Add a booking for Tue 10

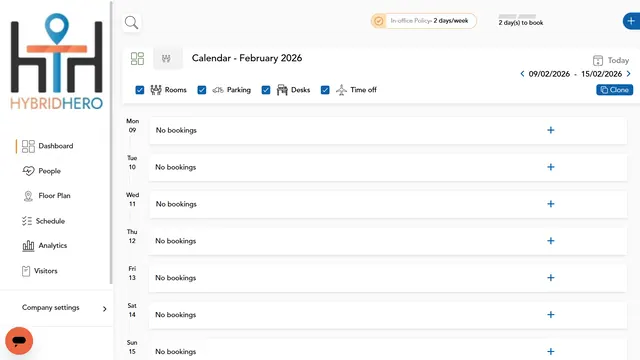click(x=551, y=167)
